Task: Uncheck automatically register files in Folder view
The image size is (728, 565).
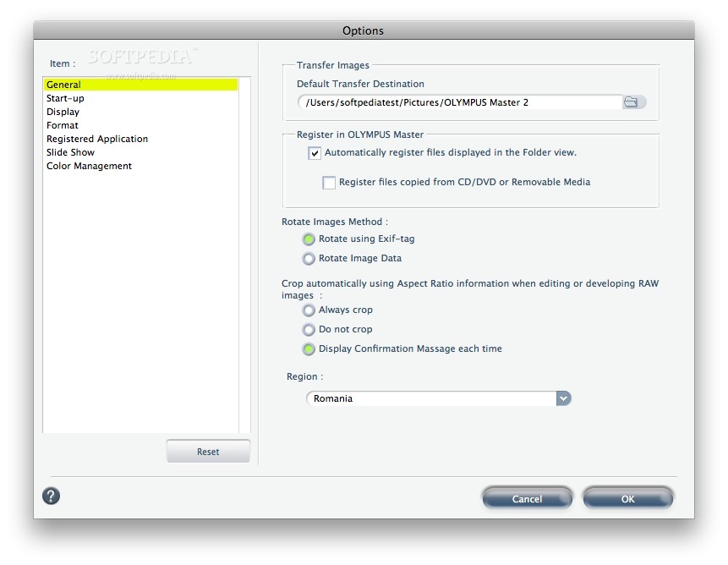Action: [314, 152]
